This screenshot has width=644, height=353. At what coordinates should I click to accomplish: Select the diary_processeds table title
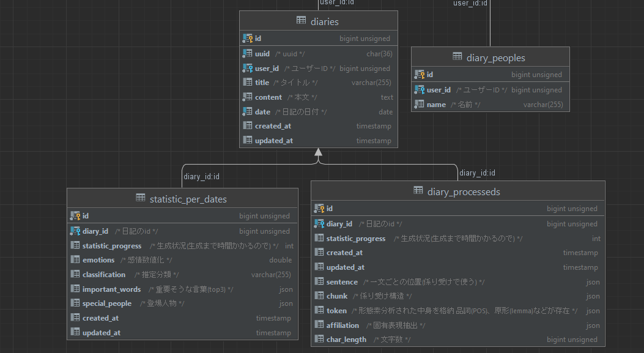click(464, 192)
